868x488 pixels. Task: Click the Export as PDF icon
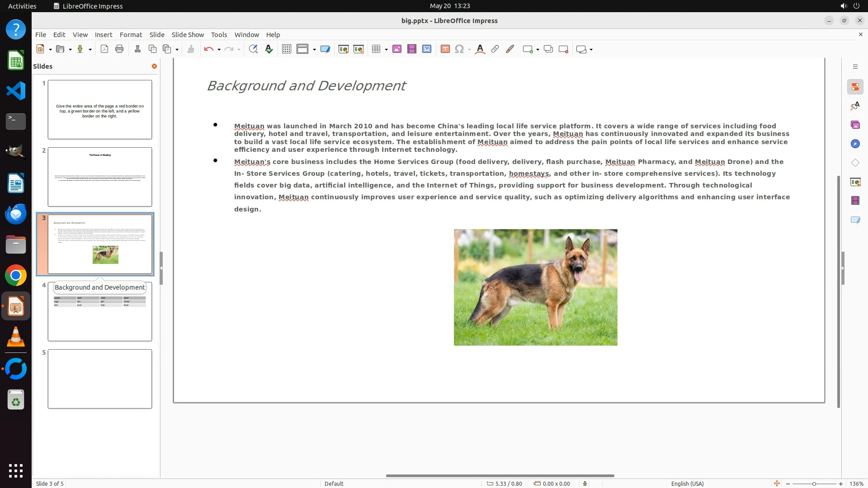coord(104,49)
